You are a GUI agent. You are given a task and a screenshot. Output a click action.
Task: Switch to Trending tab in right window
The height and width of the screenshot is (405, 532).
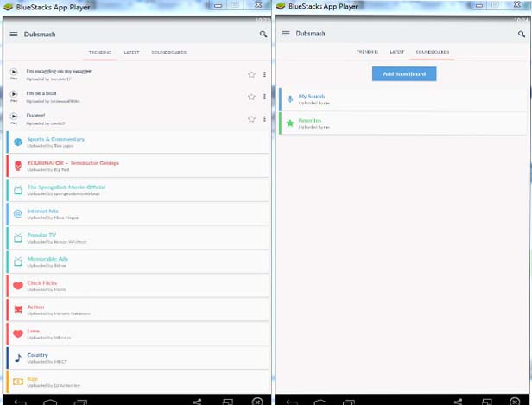[x=367, y=52]
